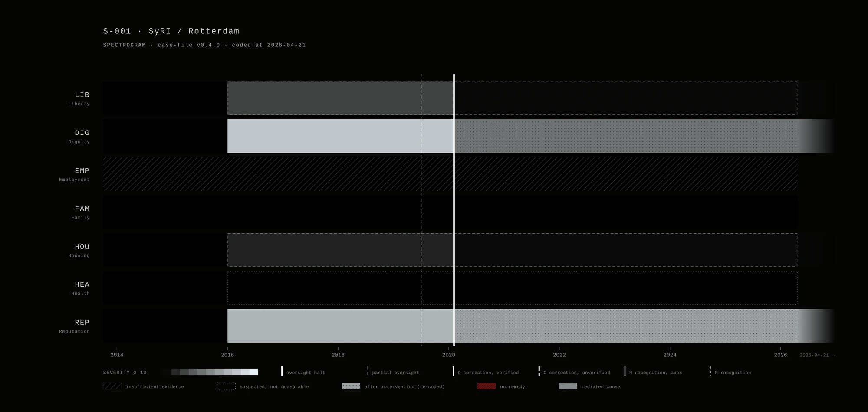Click the Liberty gray bar before 2020
The width and height of the screenshot is (868, 412).
(x=341, y=98)
